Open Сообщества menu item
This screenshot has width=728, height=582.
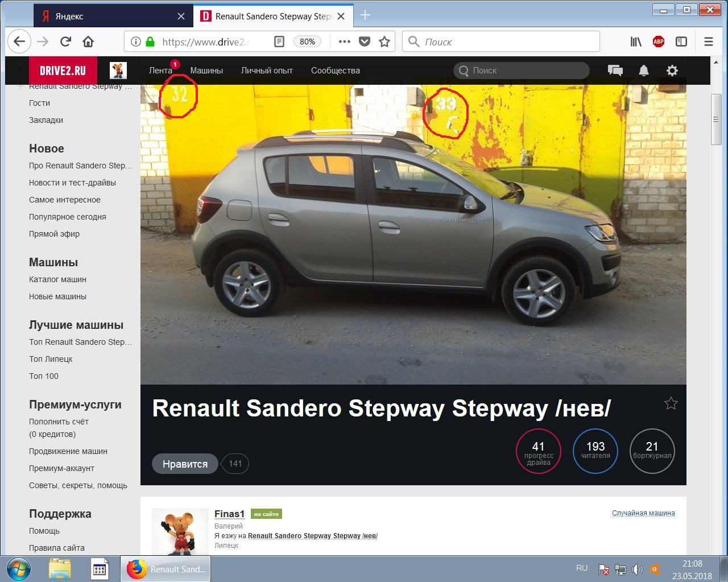coord(336,71)
